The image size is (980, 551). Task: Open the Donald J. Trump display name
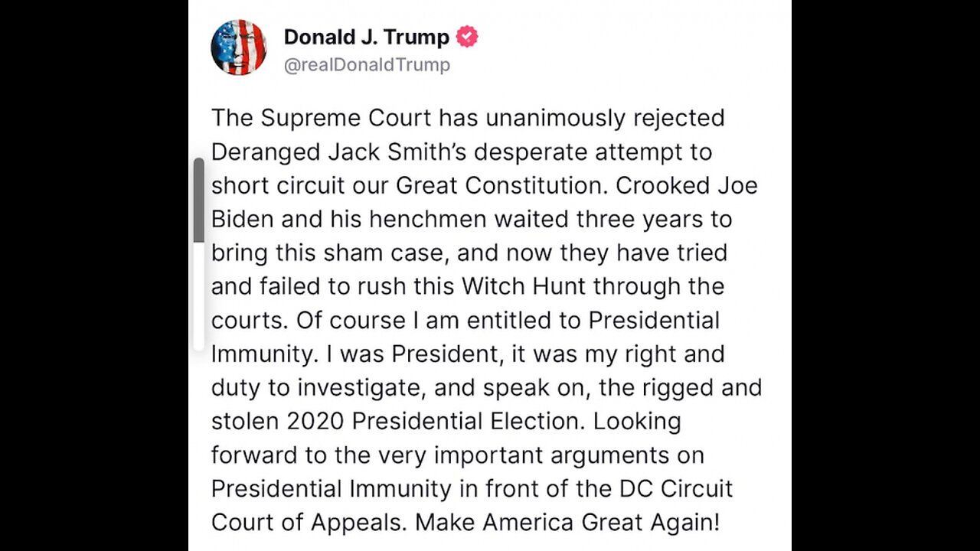point(366,37)
